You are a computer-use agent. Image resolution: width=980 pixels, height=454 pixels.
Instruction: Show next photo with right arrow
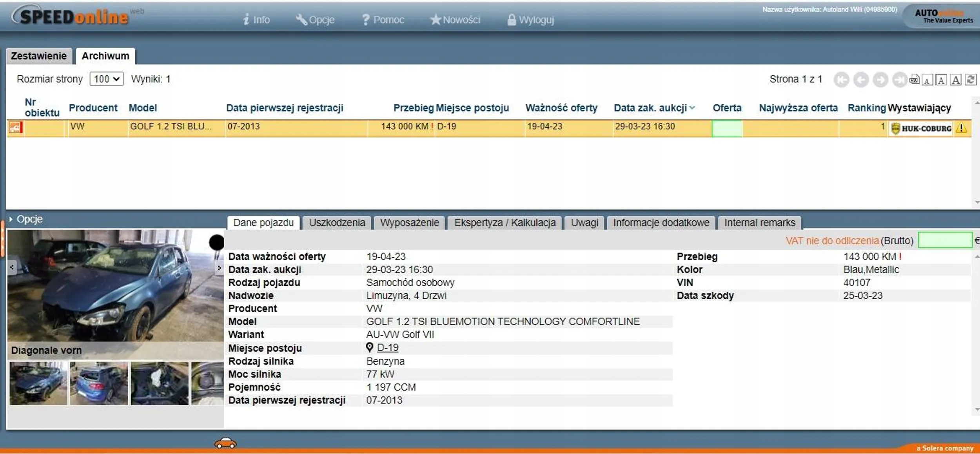[x=219, y=268]
